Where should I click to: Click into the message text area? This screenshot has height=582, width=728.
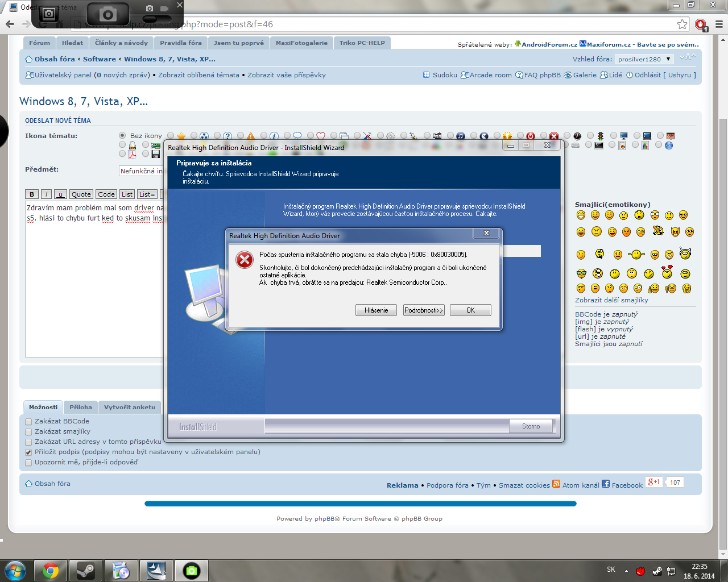pyautogui.click(x=95, y=278)
